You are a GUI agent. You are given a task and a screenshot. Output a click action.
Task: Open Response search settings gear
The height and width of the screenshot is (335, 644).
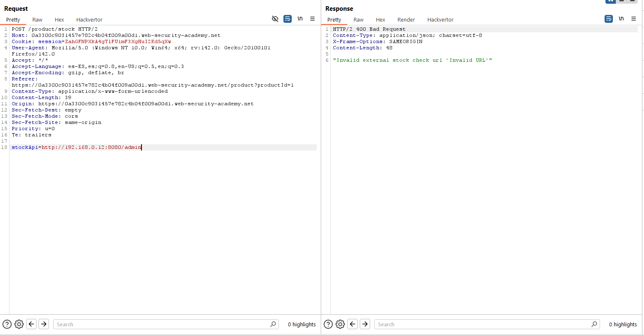pyautogui.click(x=340, y=324)
